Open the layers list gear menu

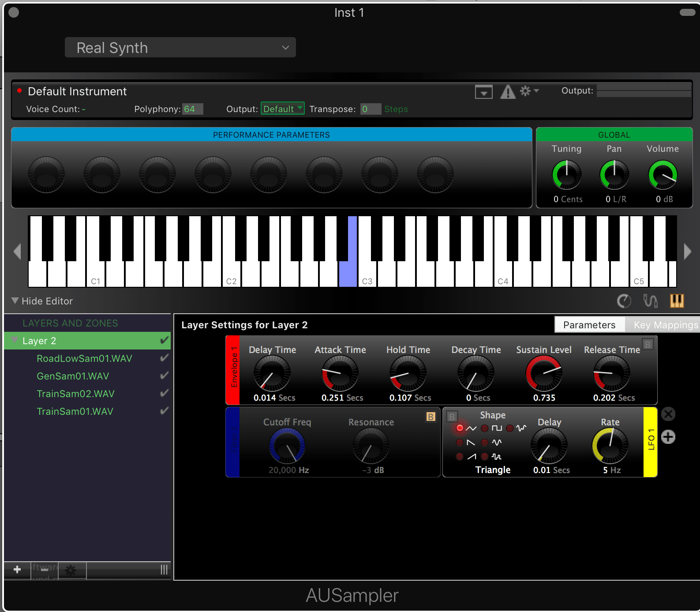click(x=71, y=571)
